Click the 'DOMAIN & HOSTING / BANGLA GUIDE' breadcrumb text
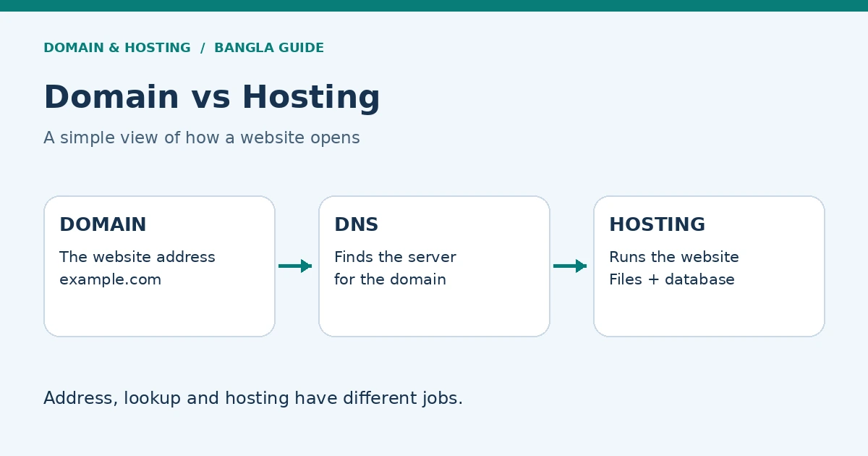 (x=184, y=48)
